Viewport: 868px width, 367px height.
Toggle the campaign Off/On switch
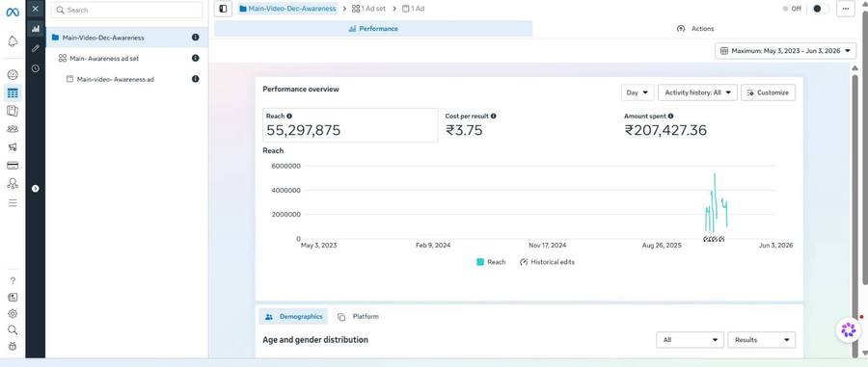820,9
